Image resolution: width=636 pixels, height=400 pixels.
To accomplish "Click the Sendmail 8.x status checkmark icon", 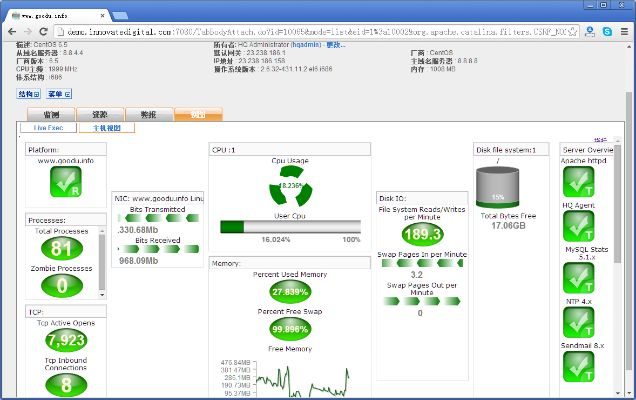I will click(x=578, y=367).
